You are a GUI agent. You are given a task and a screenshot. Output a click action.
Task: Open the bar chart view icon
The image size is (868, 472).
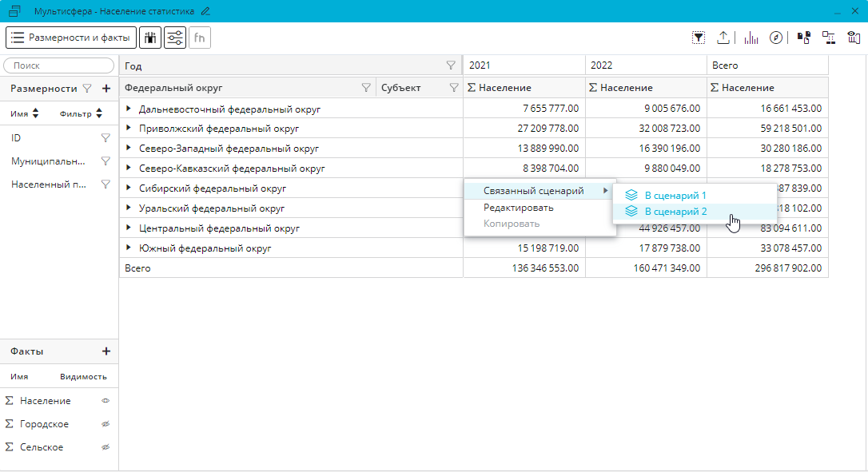click(751, 38)
